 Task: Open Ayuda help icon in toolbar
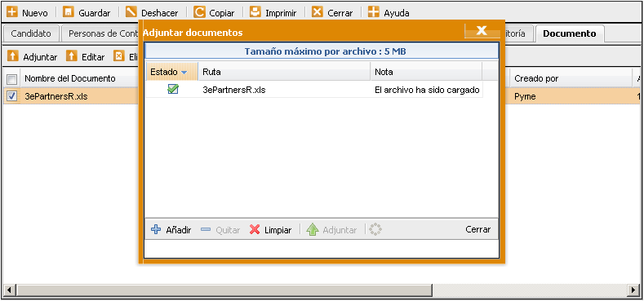[x=373, y=12]
